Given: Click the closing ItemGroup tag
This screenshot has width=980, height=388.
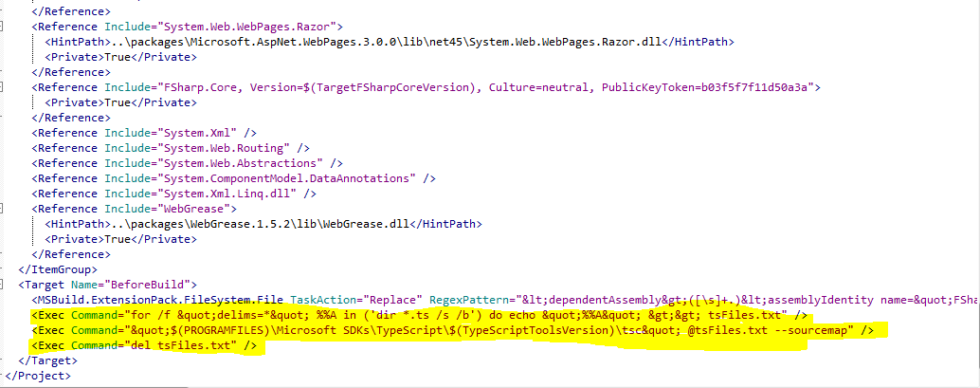Looking at the screenshot, I should 59,269.
